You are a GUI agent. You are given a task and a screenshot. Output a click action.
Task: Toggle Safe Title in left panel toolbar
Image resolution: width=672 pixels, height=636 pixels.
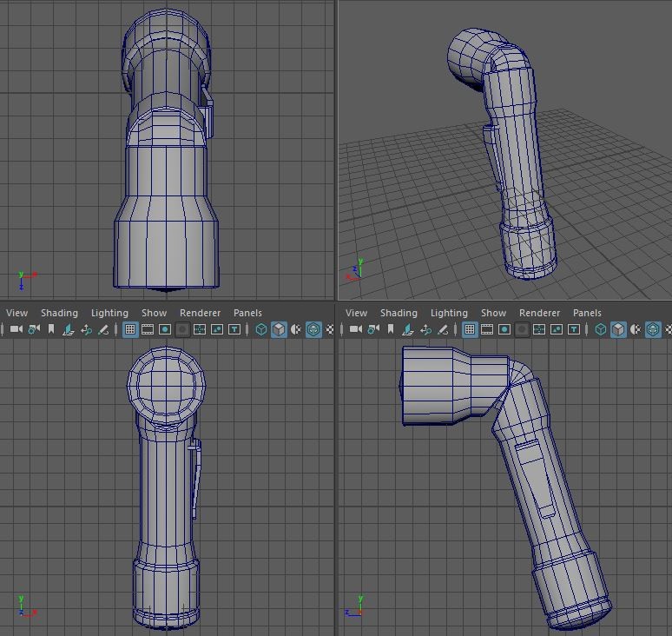click(x=234, y=329)
